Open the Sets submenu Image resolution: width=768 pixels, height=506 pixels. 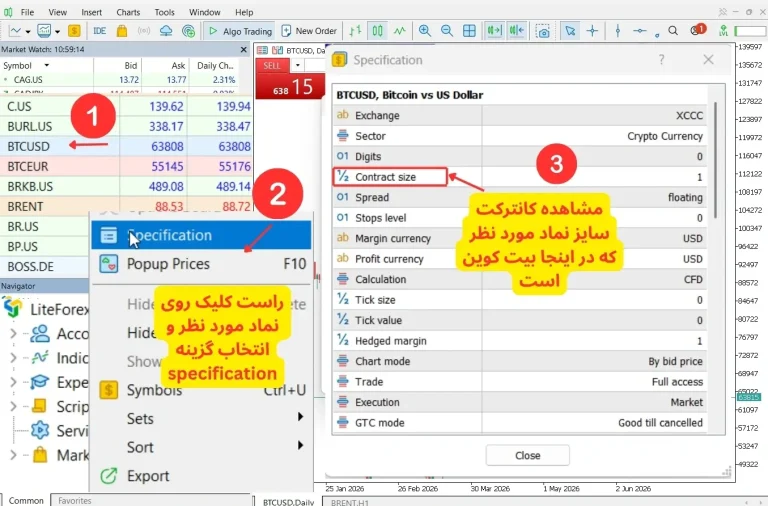coord(201,418)
